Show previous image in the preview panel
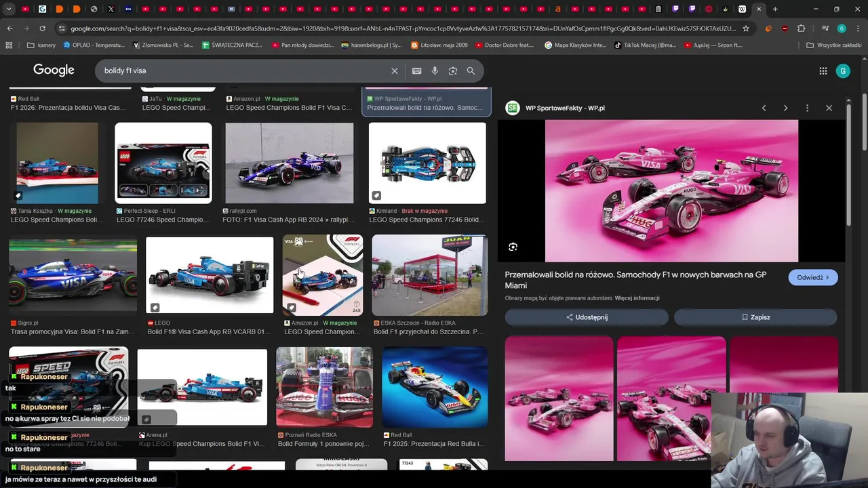 tap(764, 108)
